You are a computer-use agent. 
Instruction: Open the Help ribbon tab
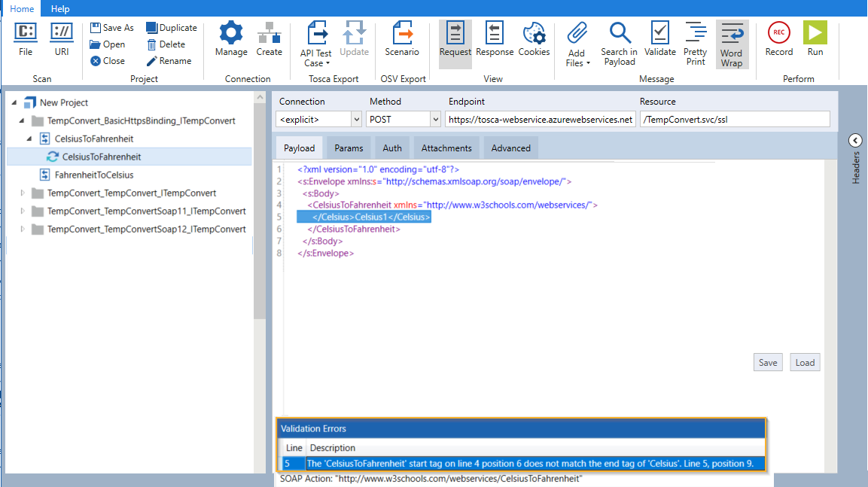pyautogui.click(x=60, y=9)
